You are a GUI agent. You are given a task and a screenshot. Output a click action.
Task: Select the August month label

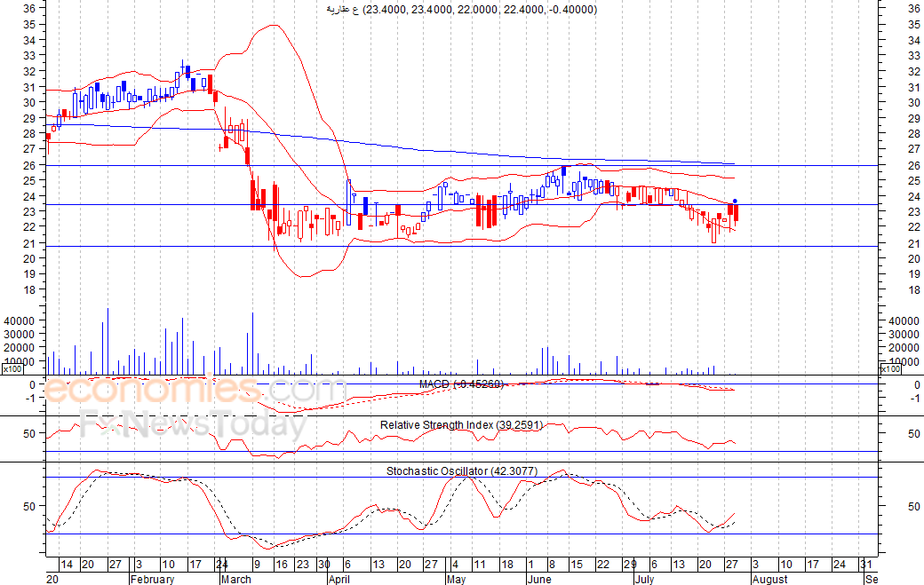tap(769, 579)
